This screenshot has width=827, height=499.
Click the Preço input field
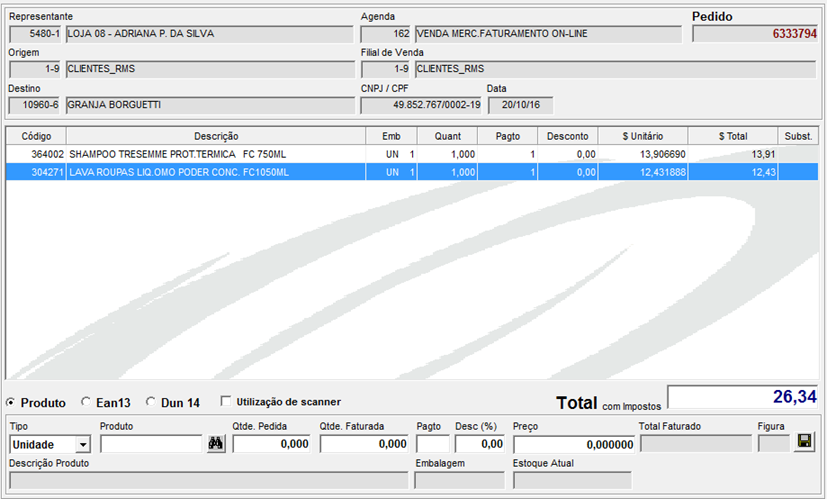coord(574,444)
